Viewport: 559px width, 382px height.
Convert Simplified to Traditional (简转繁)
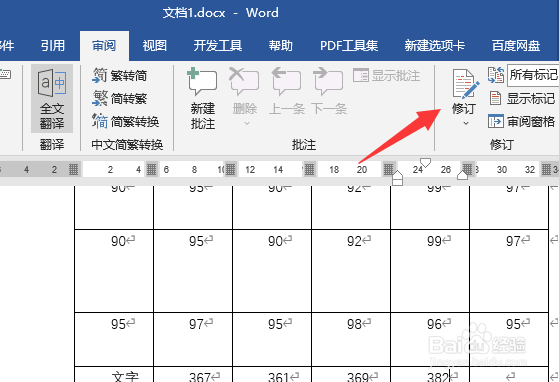[x=119, y=98]
